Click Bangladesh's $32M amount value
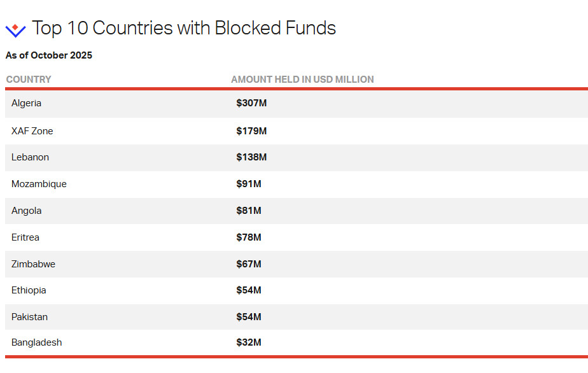Screen dimensions: 588x373 249,342
